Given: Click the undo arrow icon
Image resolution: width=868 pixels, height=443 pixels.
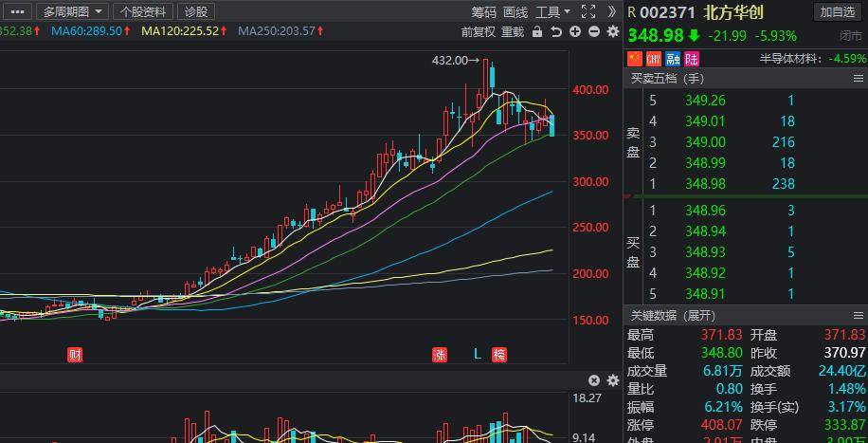Looking at the screenshot, I should pos(556,31).
